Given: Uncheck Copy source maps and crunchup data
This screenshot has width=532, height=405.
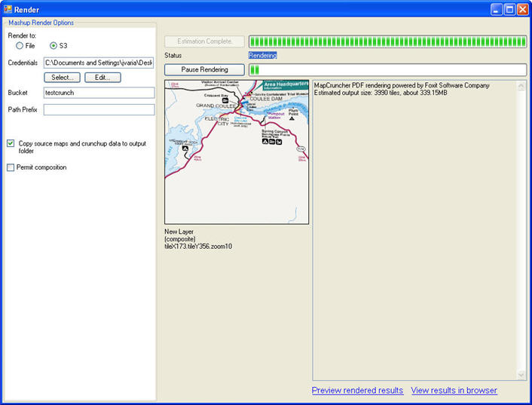Looking at the screenshot, I should point(11,143).
